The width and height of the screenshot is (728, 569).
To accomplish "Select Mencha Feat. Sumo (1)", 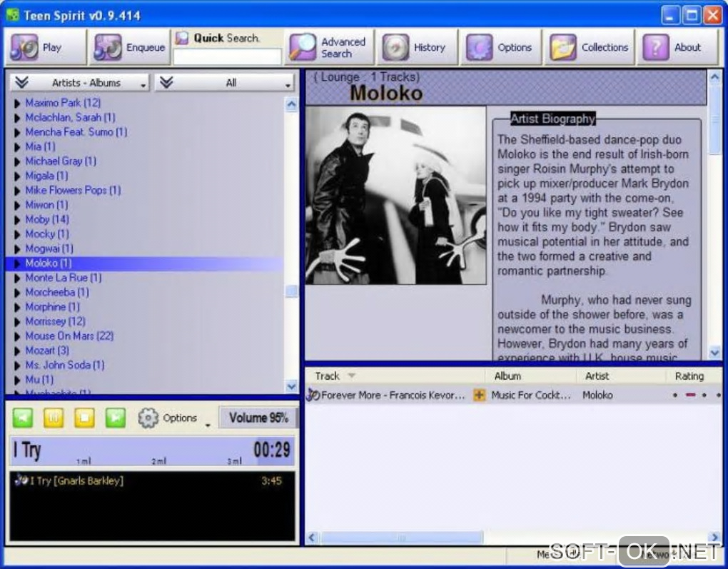I will coord(76,132).
